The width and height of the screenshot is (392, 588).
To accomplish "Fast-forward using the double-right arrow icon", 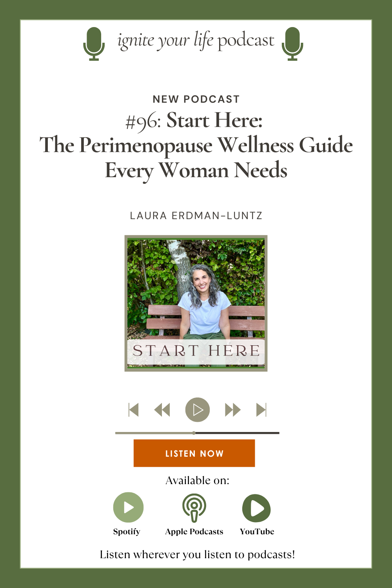I will [x=233, y=410].
